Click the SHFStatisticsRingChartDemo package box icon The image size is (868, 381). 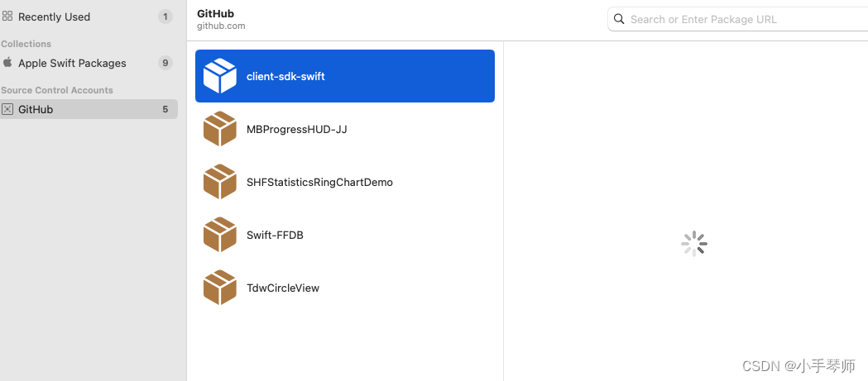click(220, 182)
